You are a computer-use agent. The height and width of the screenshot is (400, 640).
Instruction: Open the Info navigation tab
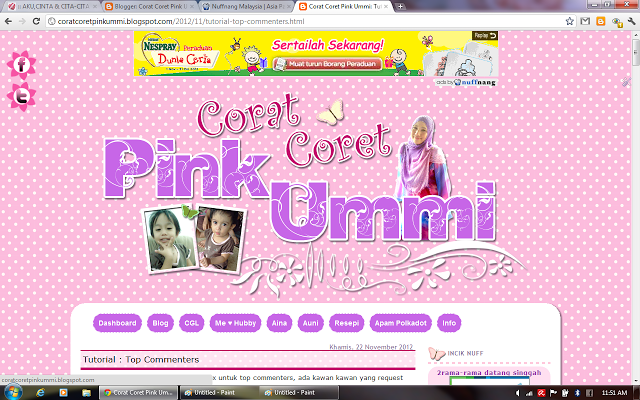[x=449, y=324]
